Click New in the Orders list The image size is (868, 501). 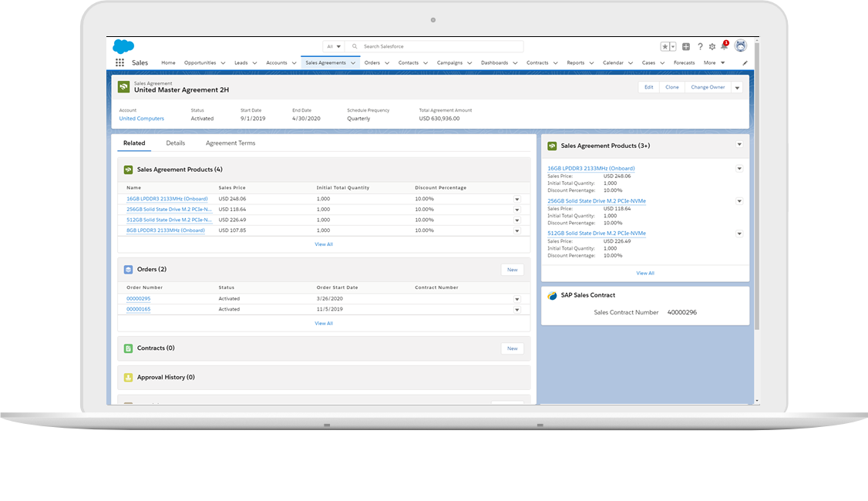pos(512,270)
